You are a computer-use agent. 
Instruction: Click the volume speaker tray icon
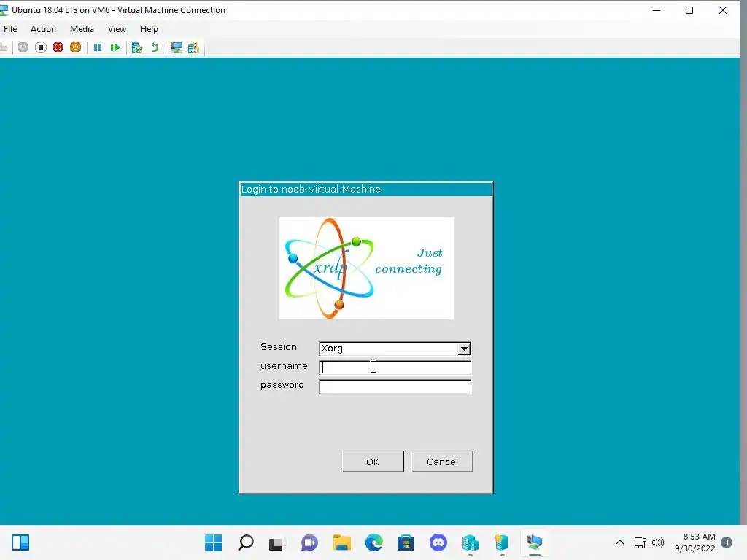658,542
